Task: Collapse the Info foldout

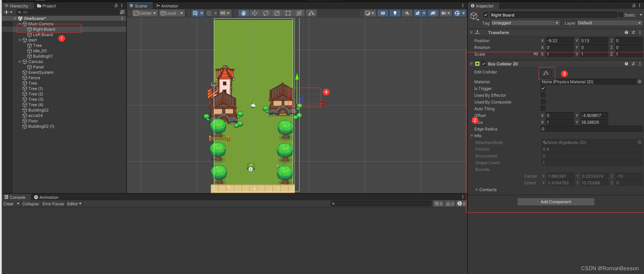Action: pos(472,135)
